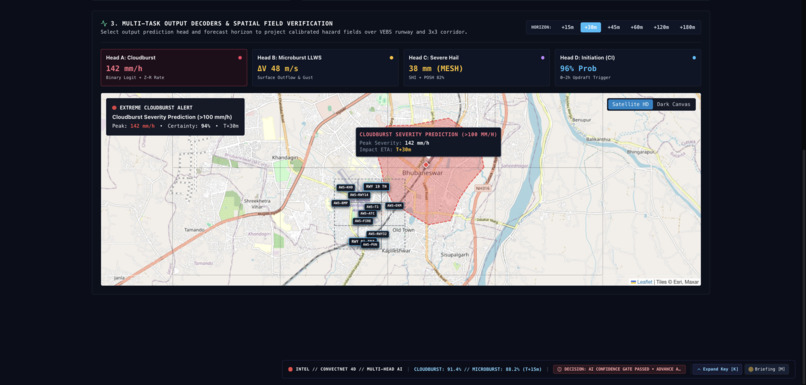806x385 pixels.
Task: Click the Expand Key [K] button
Action: (717, 369)
